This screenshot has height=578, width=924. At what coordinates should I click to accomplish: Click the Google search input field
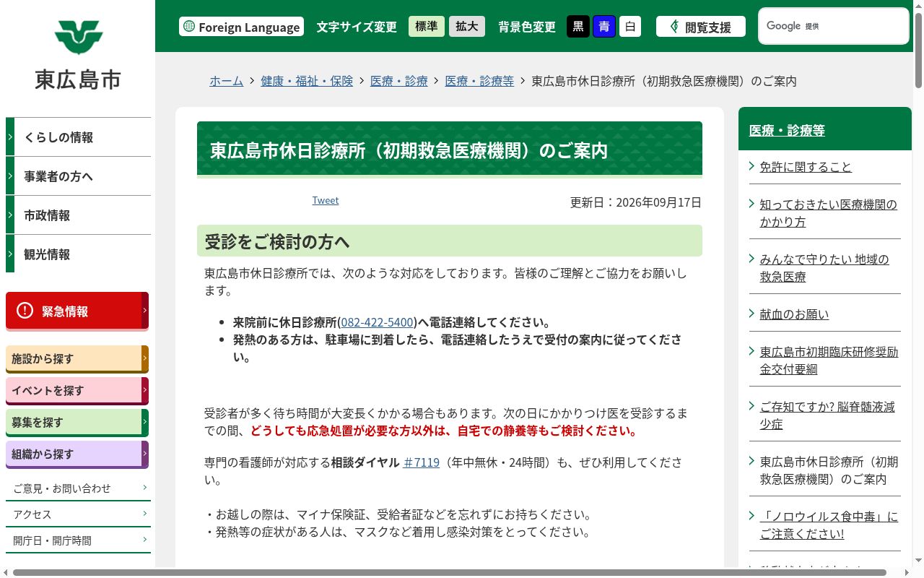[834, 26]
